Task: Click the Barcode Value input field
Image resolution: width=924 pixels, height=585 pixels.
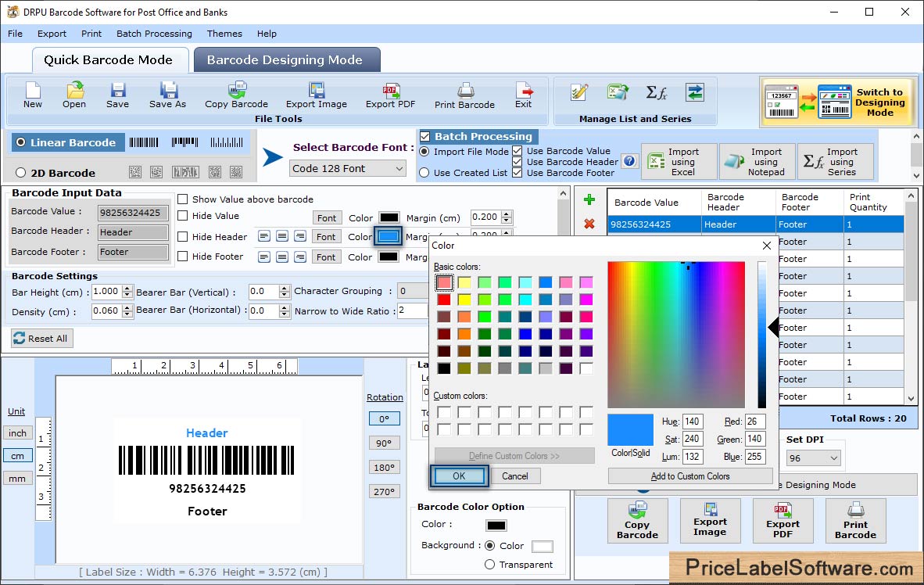Action: [x=133, y=212]
